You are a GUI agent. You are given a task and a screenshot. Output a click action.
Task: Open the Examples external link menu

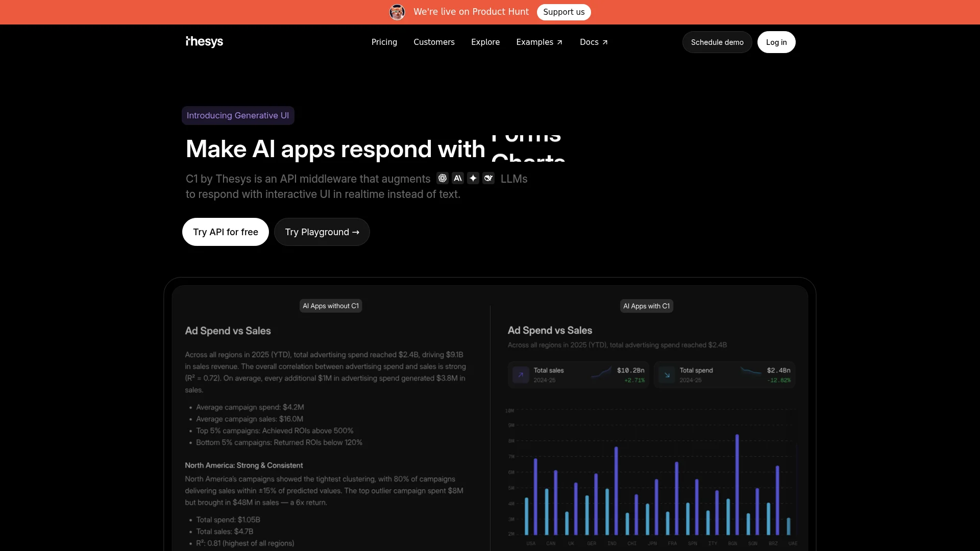[x=539, y=42]
